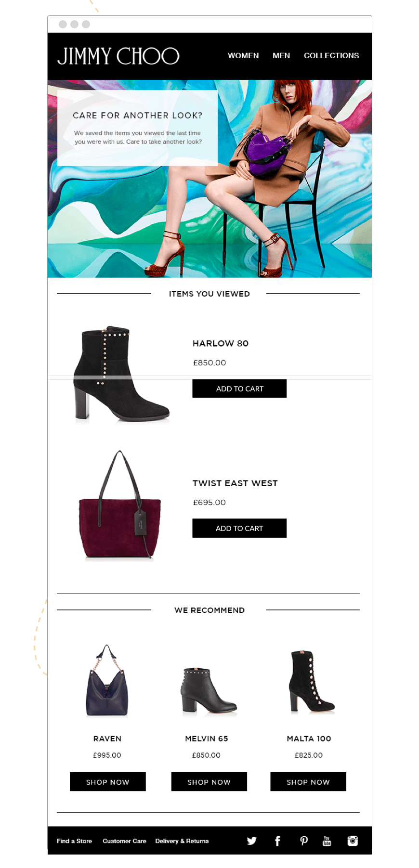Open the Customer Care link
Image resolution: width=419 pixels, height=868 pixels.
124,841
